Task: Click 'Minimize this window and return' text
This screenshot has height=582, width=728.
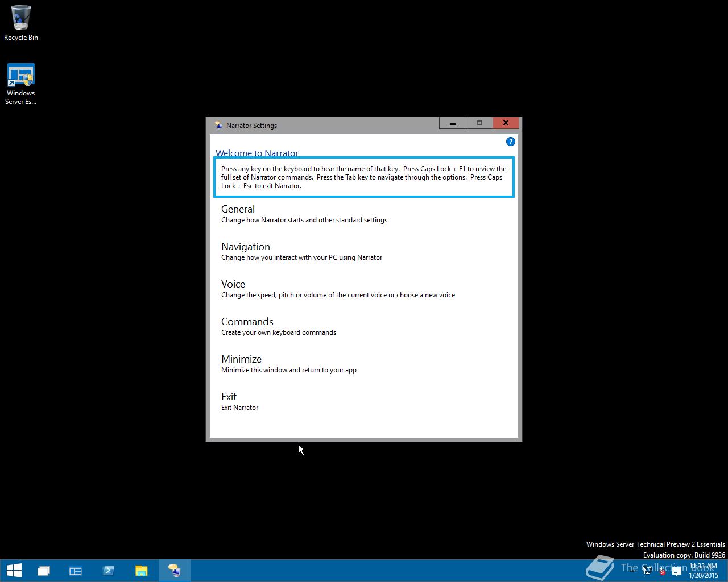Action: [289, 370]
